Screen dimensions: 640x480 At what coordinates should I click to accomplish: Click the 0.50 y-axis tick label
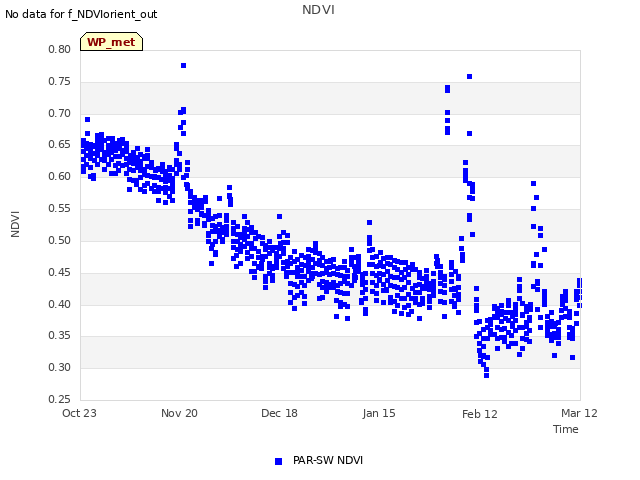tap(60, 240)
